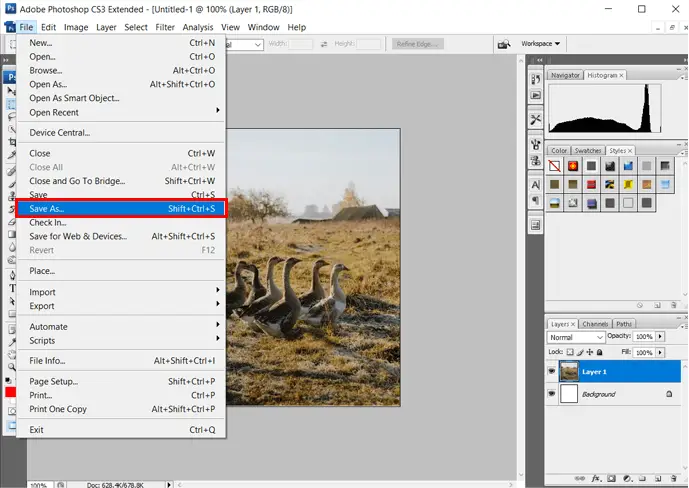Link layers icon in Layers panel
The width and height of the screenshot is (689, 488).
pyautogui.click(x=580, y=478)
